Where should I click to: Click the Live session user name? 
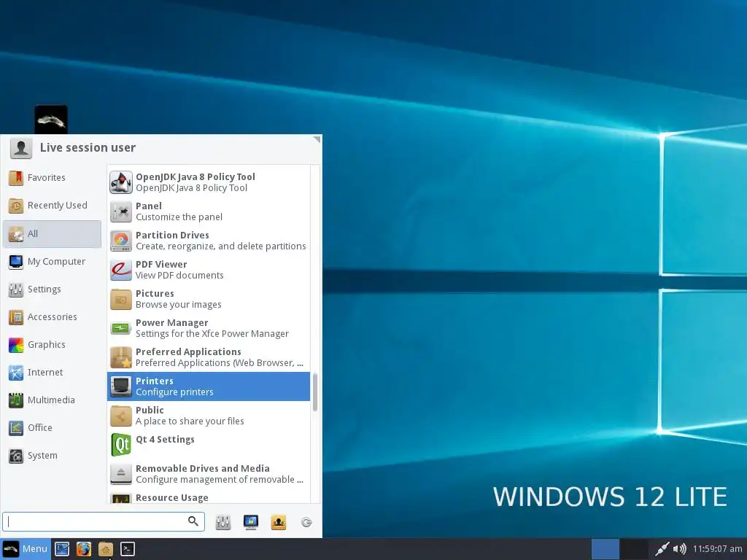[88, 147]
